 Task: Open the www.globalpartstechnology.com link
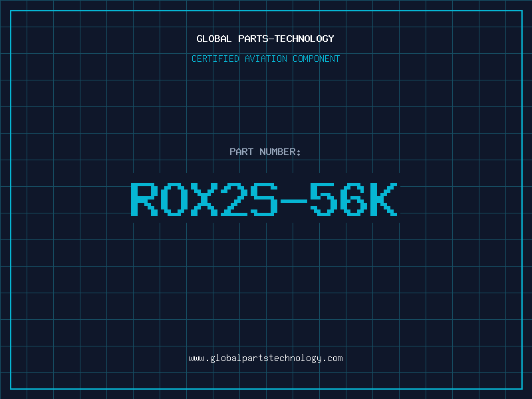265,358
